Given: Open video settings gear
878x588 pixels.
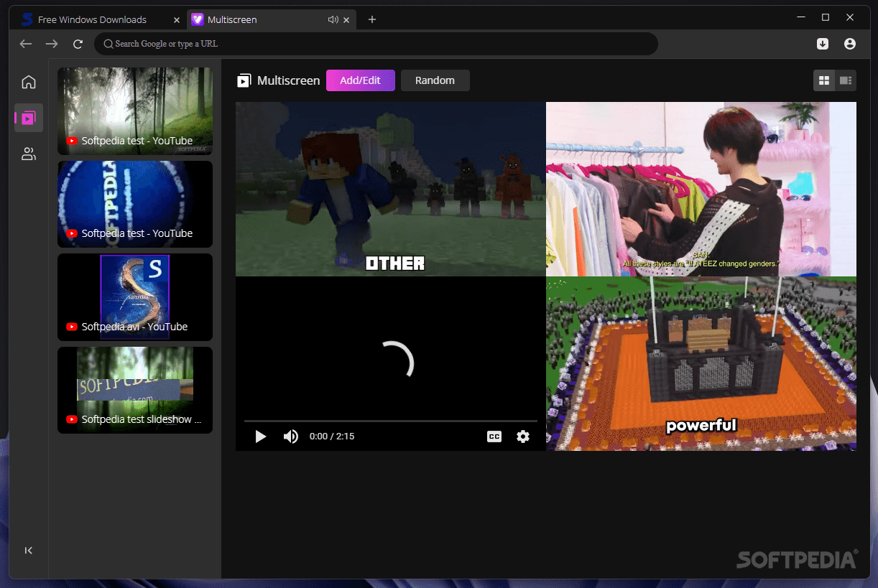Looking at the screenshot, I should tap(523, 437).
